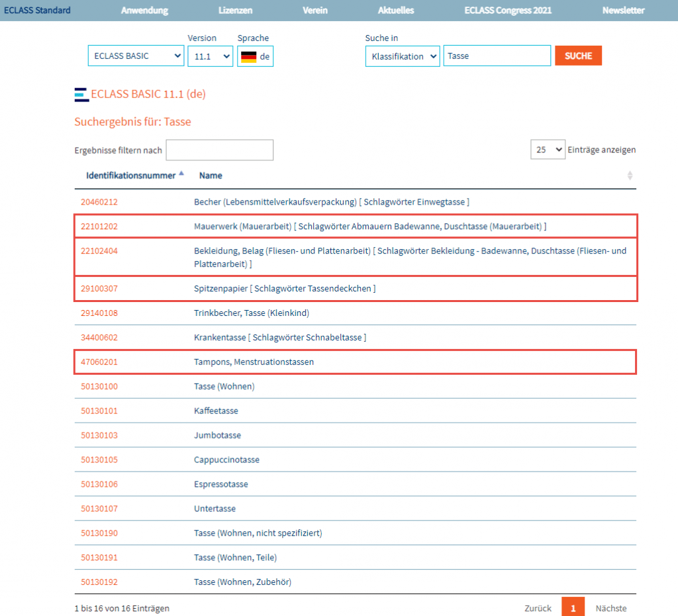This screenshot has height=616, width=678.
Task: Open classification 20460212
Action: pyautogui.click(x=99, y=202)
